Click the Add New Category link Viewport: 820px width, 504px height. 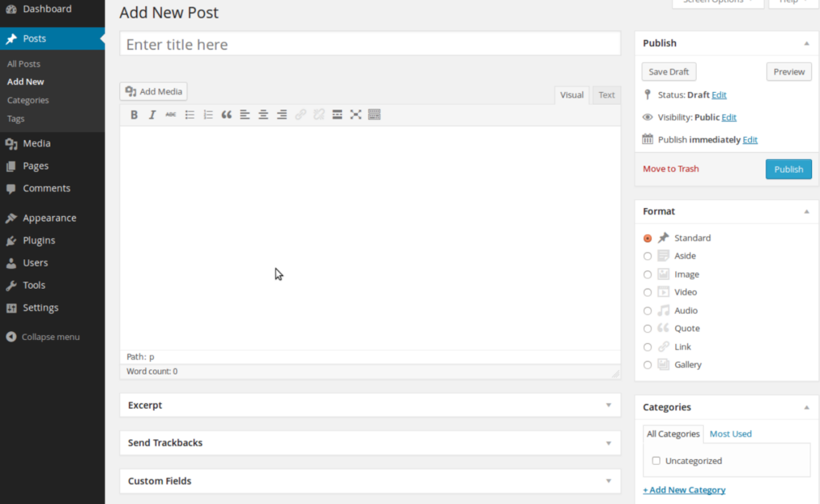(x=684, y=490)
